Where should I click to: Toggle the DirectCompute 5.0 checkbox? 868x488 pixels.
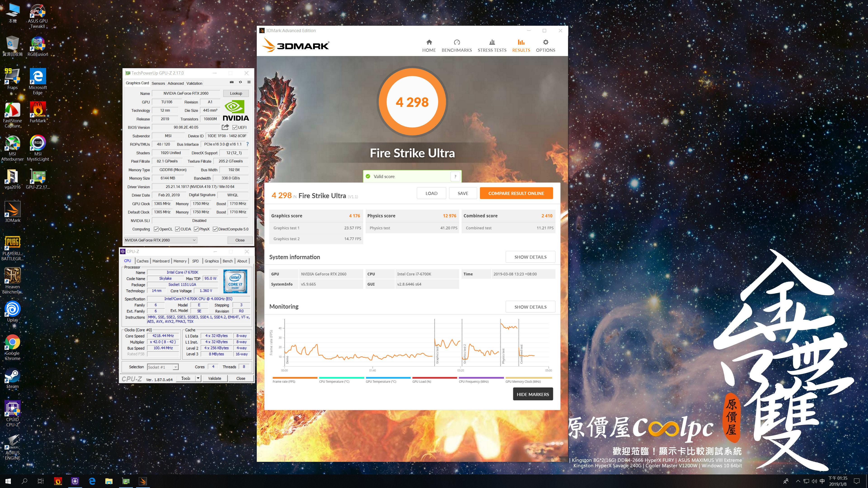pos(215,229)
